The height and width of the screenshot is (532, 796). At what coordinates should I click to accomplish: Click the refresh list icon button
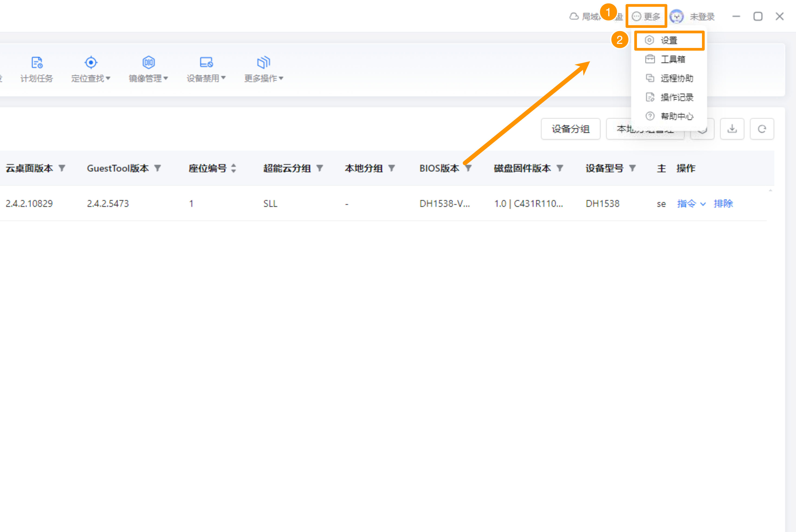762,129
